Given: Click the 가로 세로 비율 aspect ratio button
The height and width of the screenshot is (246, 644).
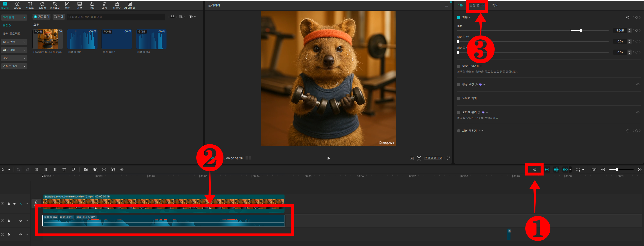Looking at the screenshot, I should [x=433, y=158].
